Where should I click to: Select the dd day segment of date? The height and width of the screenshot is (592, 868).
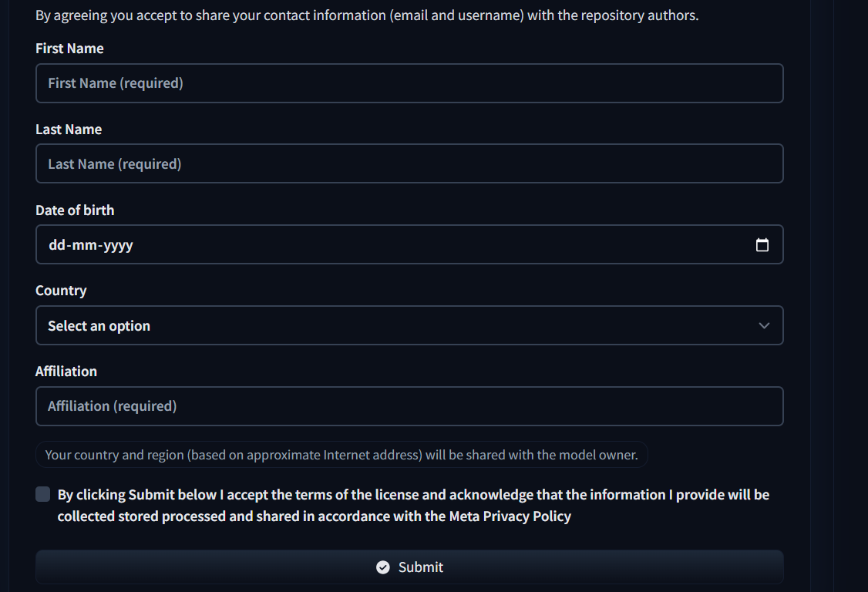[56, 245]
